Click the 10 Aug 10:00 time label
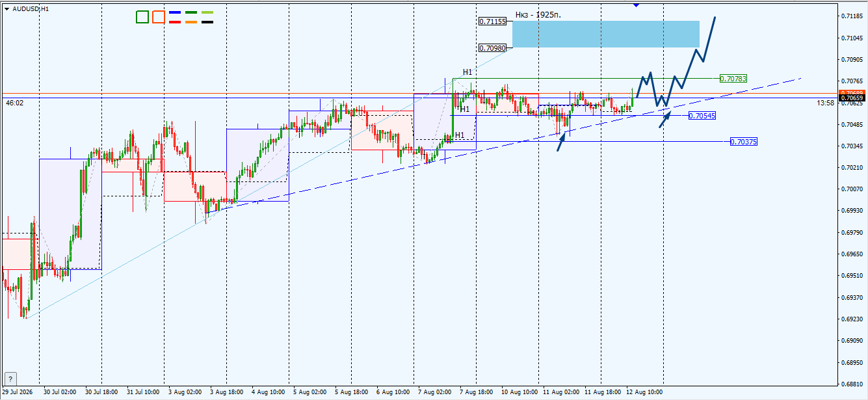The width and height of the screenshot is (868, 400). click(x=518, y=392)
